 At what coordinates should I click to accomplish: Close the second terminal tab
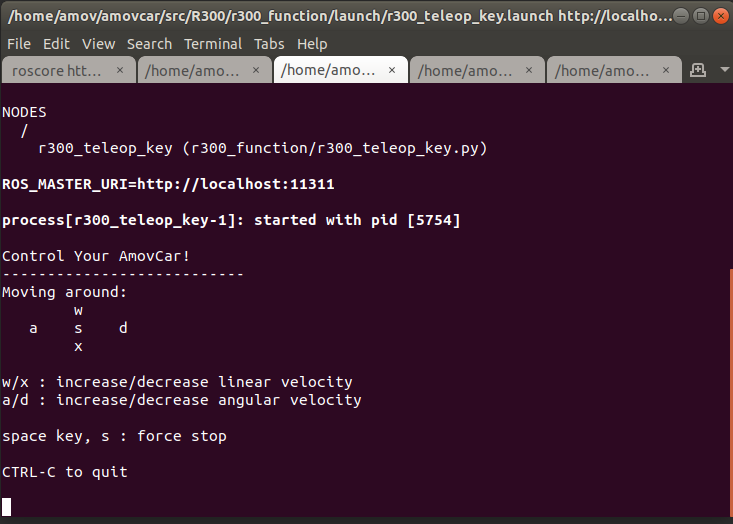(x=256, y=70)
